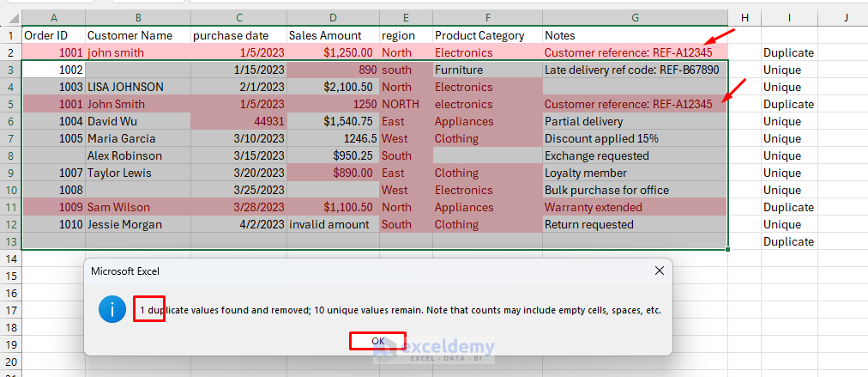Select the 'Sam Wilson' cell

pyautogui.click(x=138, y=207)
